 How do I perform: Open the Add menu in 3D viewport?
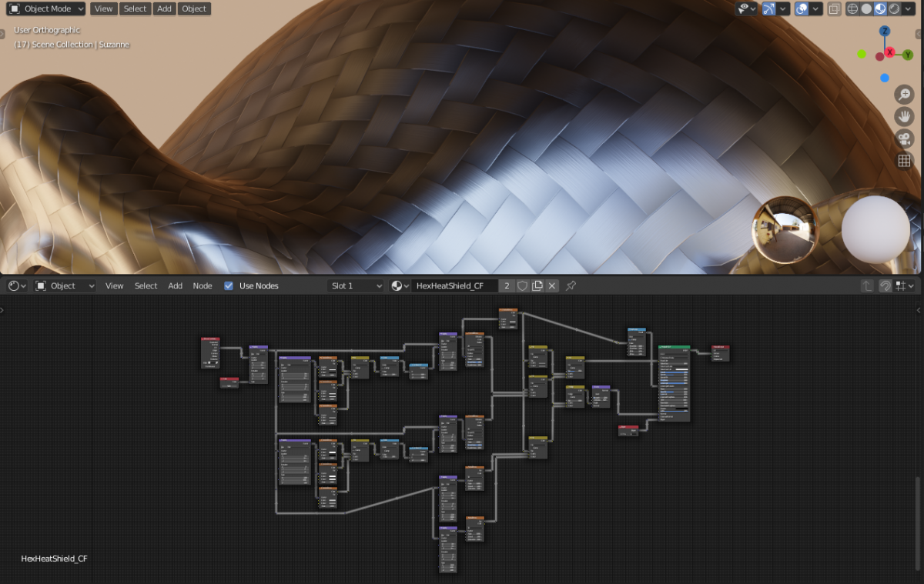click(x=164, y=9)
